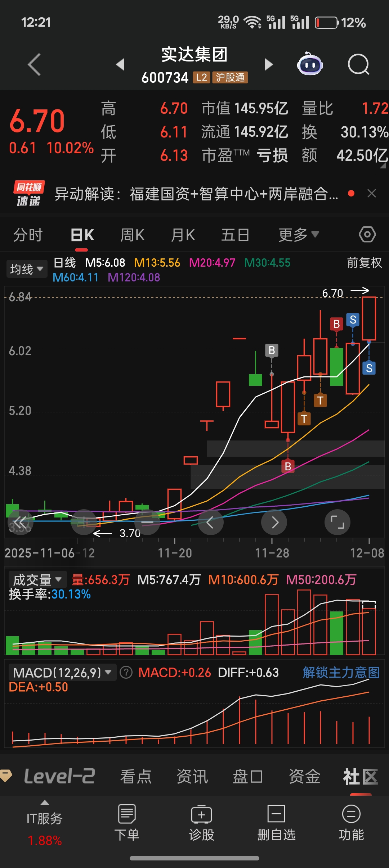
Task: Tap the battery indicator in status bar
Action: click(327, 23)
